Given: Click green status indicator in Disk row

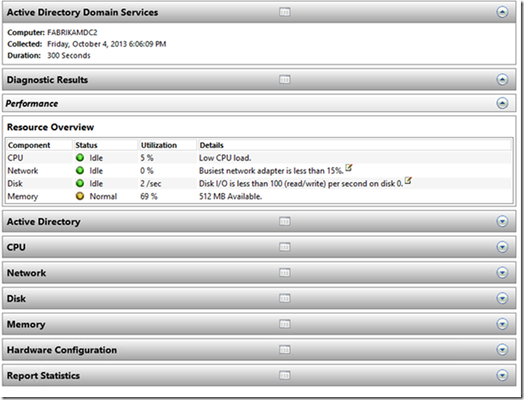Looking at the screenshot, I should 80,183.
